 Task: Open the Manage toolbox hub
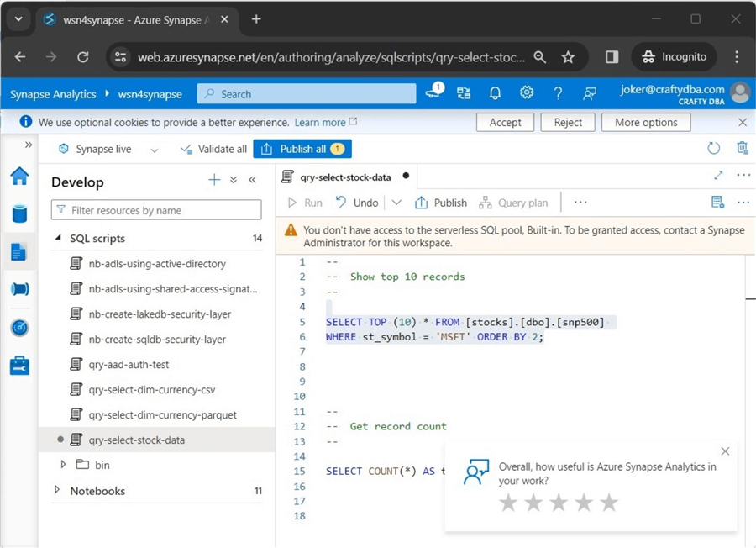pyautogui.click(x=19, y=366)
